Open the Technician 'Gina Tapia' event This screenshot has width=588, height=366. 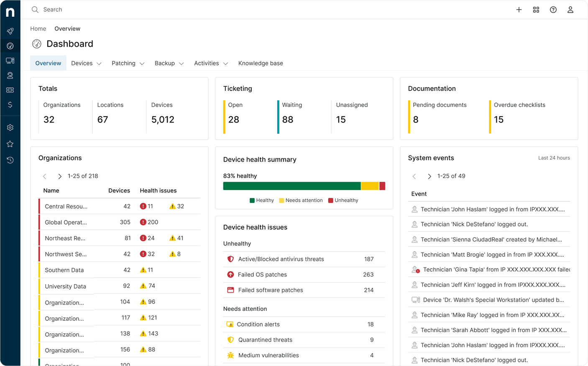[x=489, y=269]
